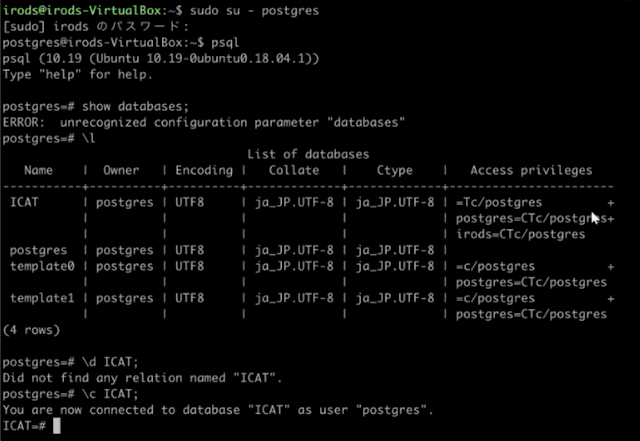Screen dimensions: 640x441
Task: Click the 'psql' command on the third line
Action: [225, 43]
